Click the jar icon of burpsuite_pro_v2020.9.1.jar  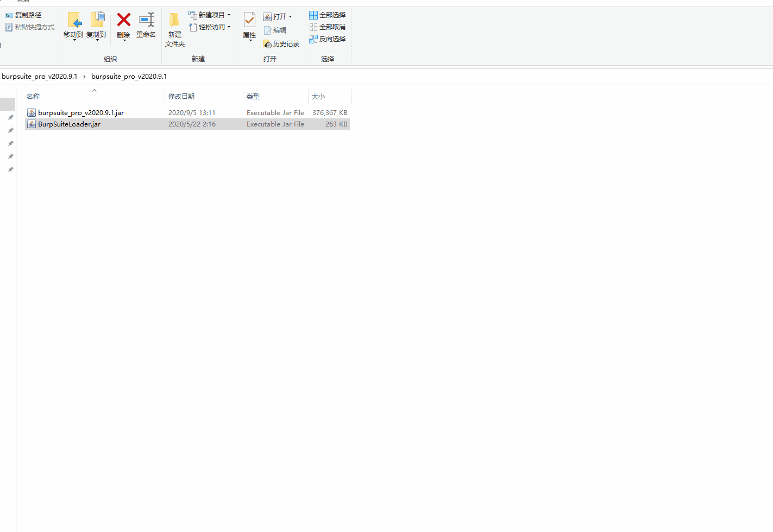[32, 113]
